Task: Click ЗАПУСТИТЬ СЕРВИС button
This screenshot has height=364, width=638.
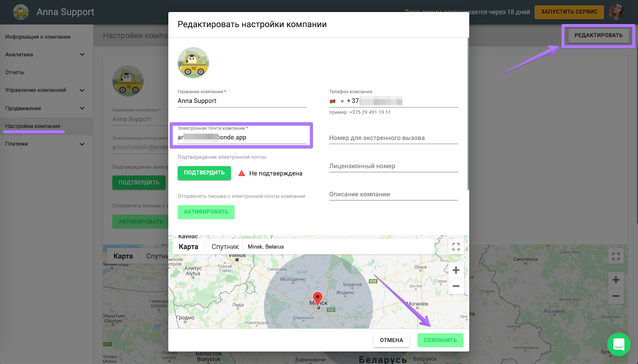Action: [x=569, y=12]
